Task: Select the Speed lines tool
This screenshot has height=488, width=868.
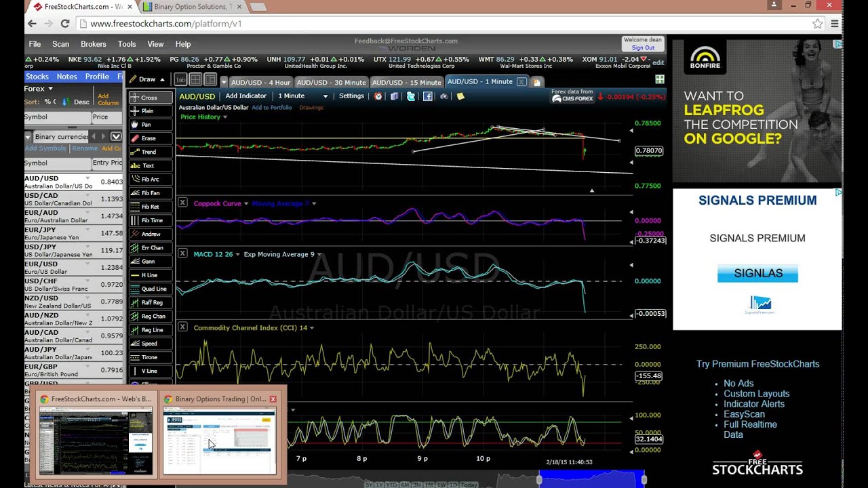Action: click(x=150, y=344)
